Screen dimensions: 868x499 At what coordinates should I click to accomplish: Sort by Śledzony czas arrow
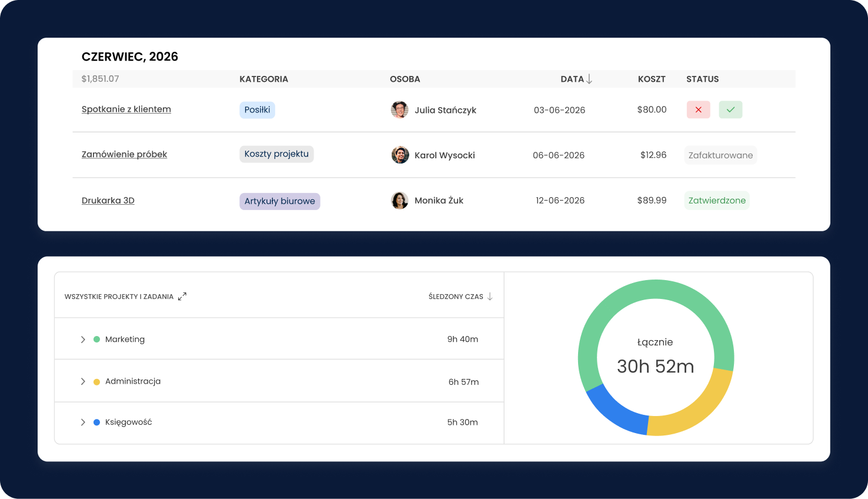[490, 297]
